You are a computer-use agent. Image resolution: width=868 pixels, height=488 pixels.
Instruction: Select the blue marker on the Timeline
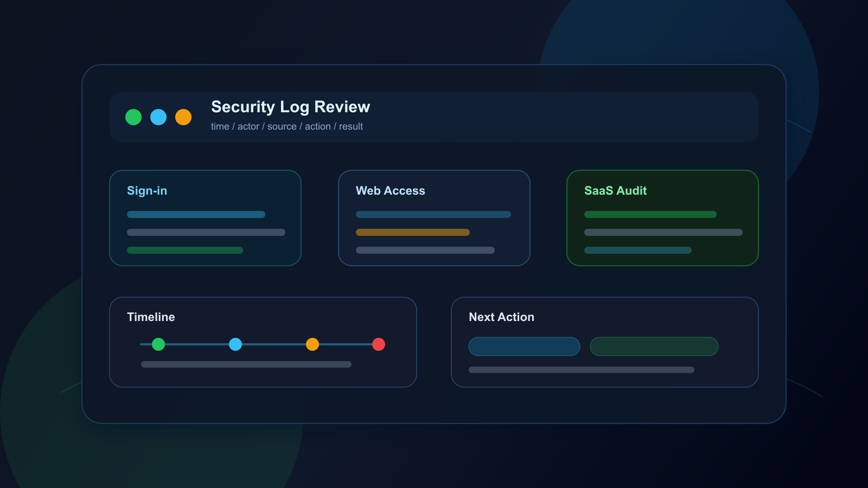235,344
